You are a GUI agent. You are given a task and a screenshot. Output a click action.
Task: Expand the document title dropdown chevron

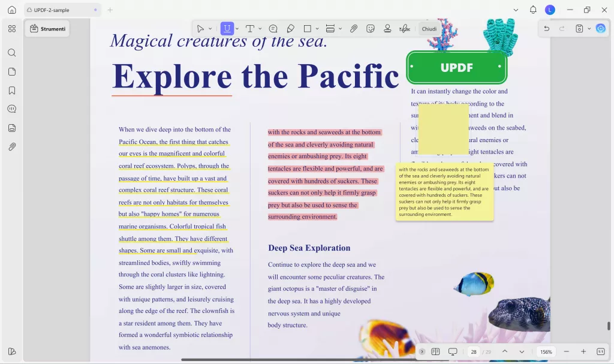[516, 10]
